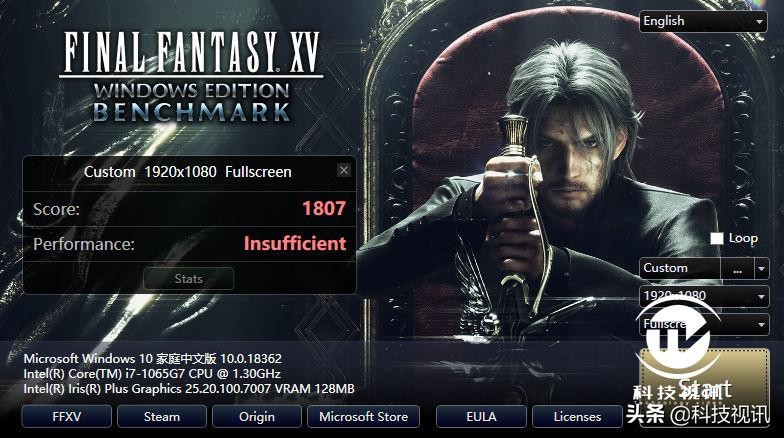Click the Stats button
Viewport: 784px width, 438px height.
point(188,278)
